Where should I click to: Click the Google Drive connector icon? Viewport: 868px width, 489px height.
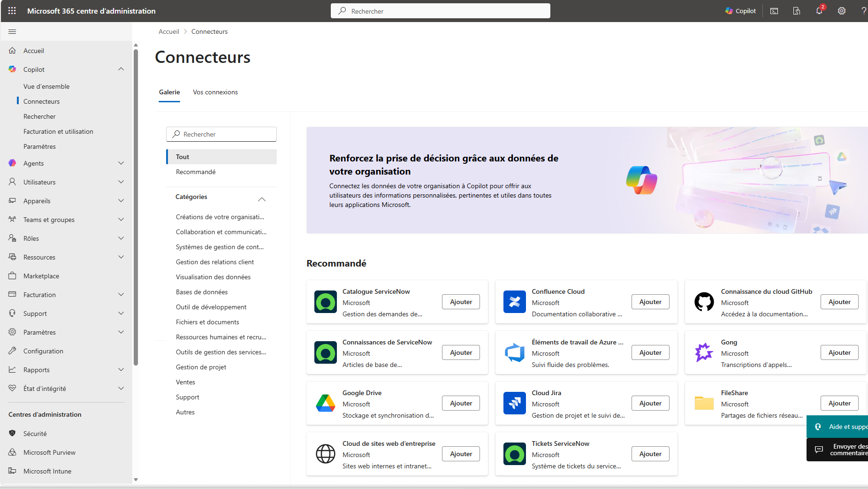click(326, 404)
